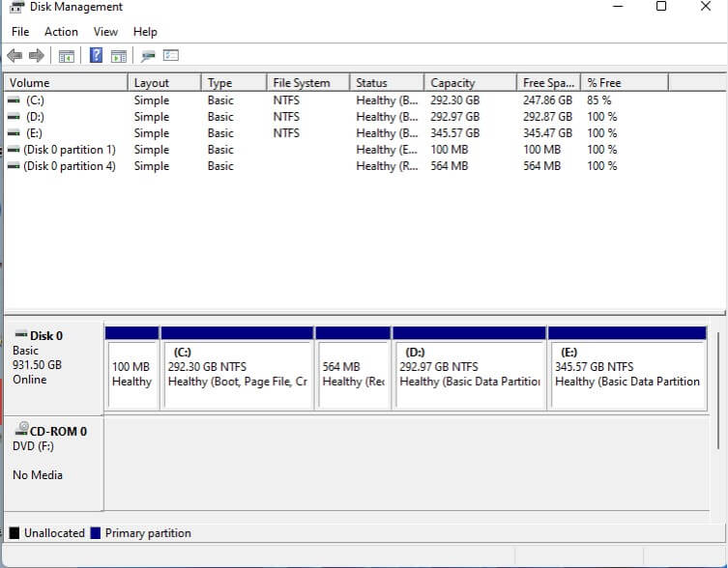
Task: Click drive icon of Disk 0 partition 4 row
Action: pos(14,166)
